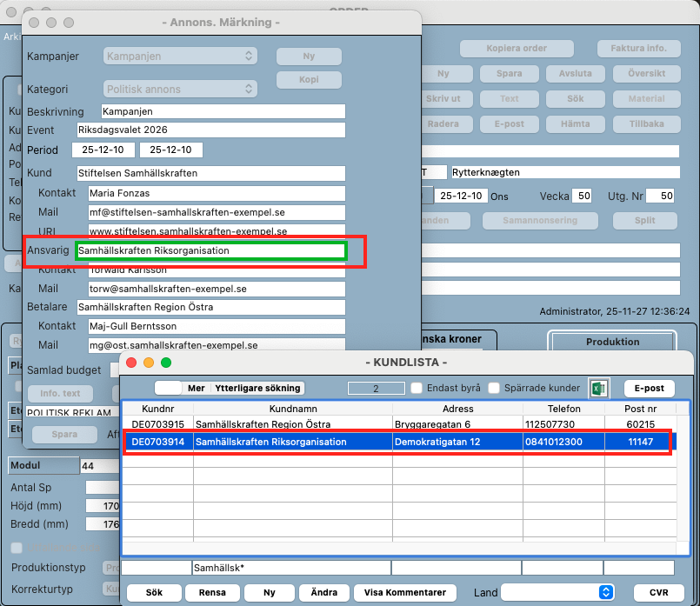Image resolution: width=700 pixels, height=606 pixels.
Task: Open the Kampanjer dropdown
Action: tap(180, 57)
